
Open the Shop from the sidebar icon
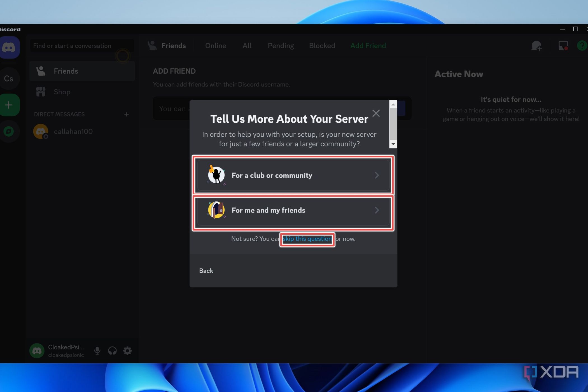click(x=41, y=92)
